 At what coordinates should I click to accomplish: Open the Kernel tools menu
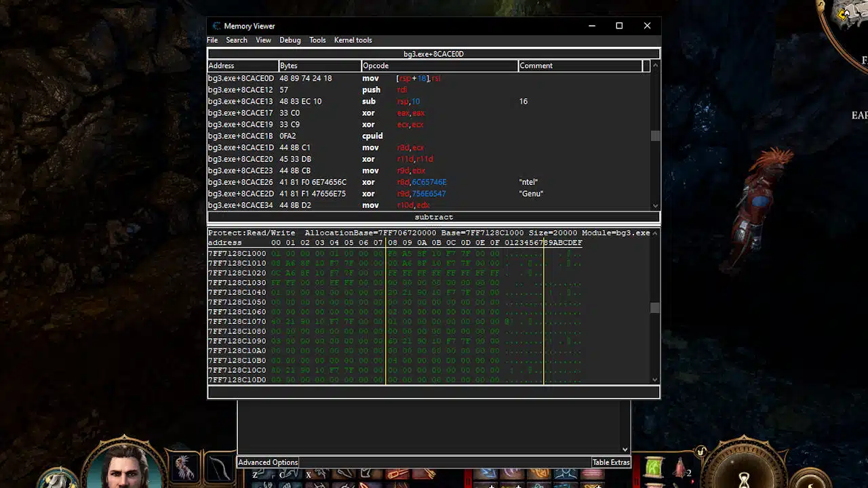(x=353, y=40)
